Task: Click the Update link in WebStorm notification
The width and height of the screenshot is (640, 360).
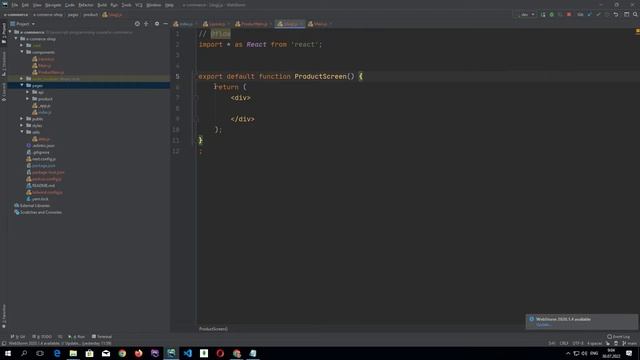Action: [x=544, y=325]
